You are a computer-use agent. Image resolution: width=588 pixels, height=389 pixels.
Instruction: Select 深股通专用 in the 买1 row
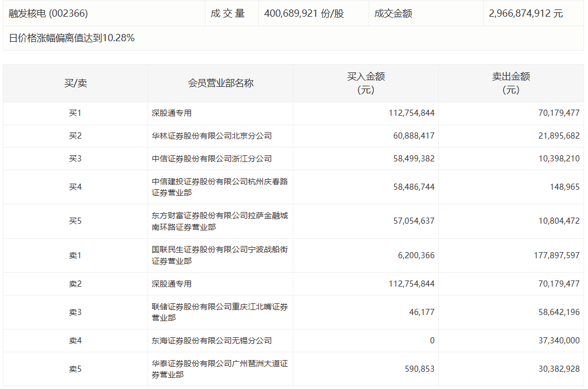[x=171, y=113]
